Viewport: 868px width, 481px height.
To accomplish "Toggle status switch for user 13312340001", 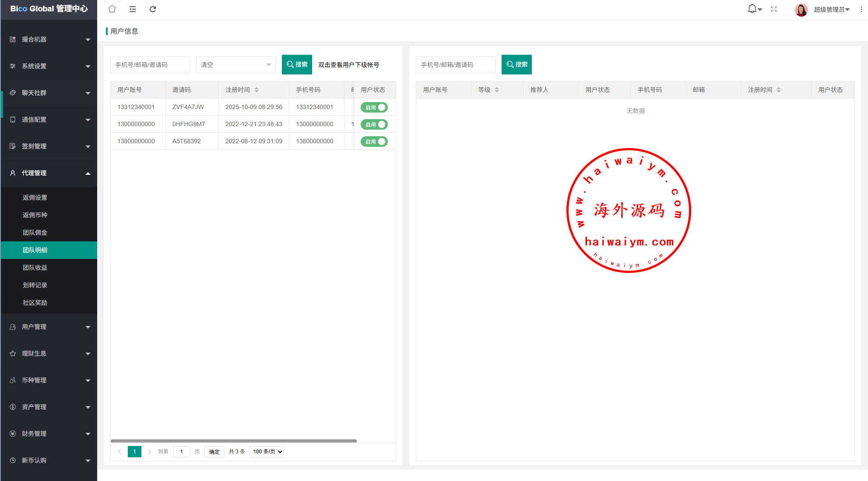I will tap(374, 107).
